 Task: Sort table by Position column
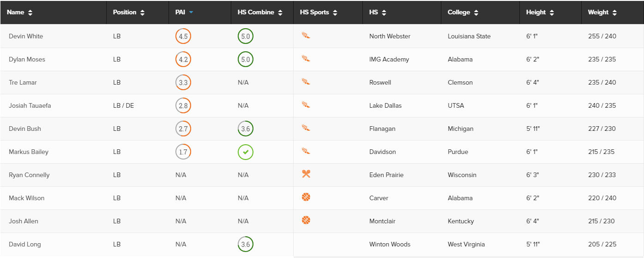(x=129, y=12)
